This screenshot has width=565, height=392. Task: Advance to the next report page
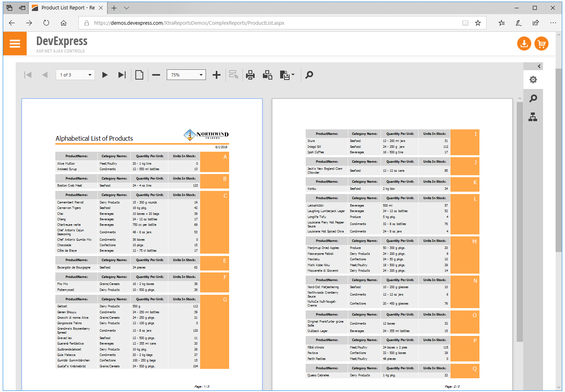(x=105, y=74)
